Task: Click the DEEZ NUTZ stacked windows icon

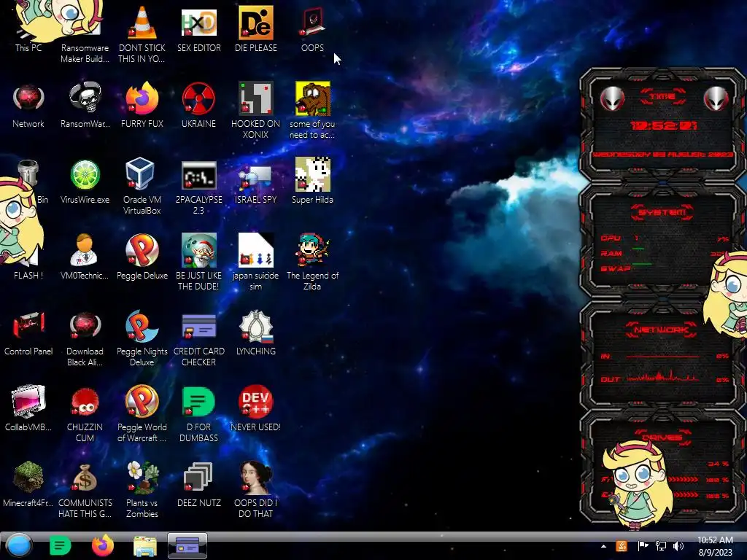Action: point(198,484)
